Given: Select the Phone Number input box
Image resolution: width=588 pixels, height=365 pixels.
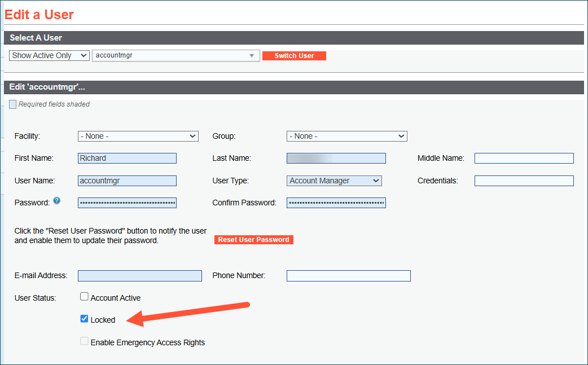Looking at the screenshot, I should point(348,275).
